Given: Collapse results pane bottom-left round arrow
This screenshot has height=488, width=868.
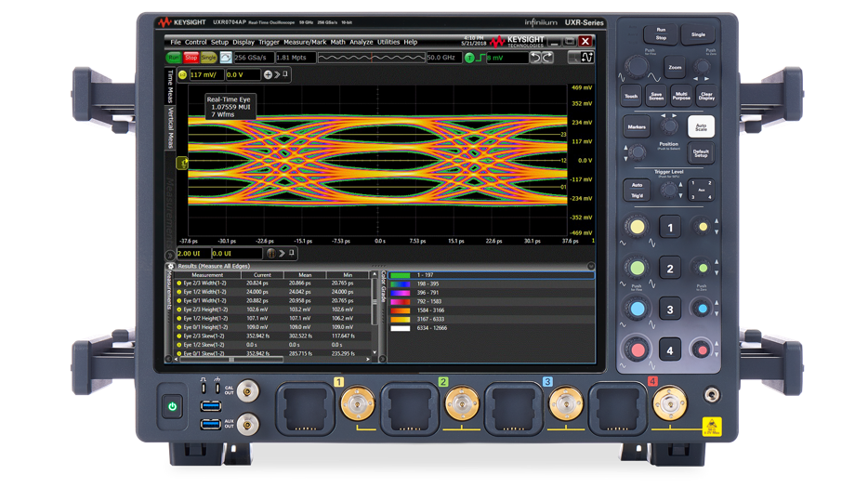Looking at the screenshot, I should click(x=169, y=359).
